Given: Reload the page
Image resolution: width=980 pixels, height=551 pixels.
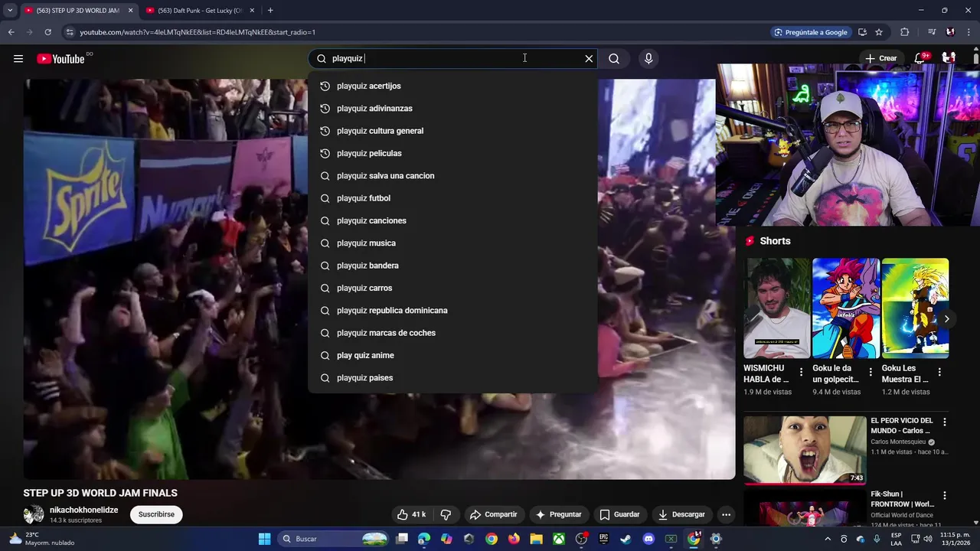Looking at the screenshot, I should pyautogui.click(x=47, y=32).
